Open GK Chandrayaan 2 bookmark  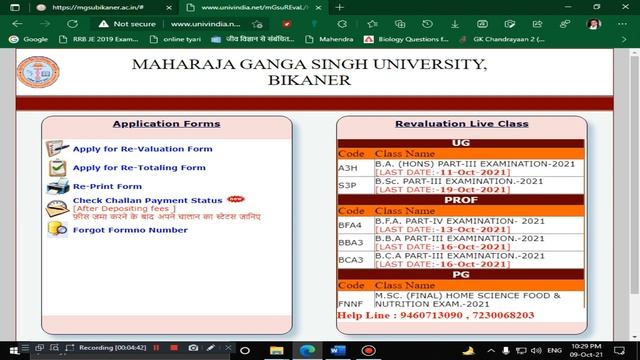click(502, 39)
